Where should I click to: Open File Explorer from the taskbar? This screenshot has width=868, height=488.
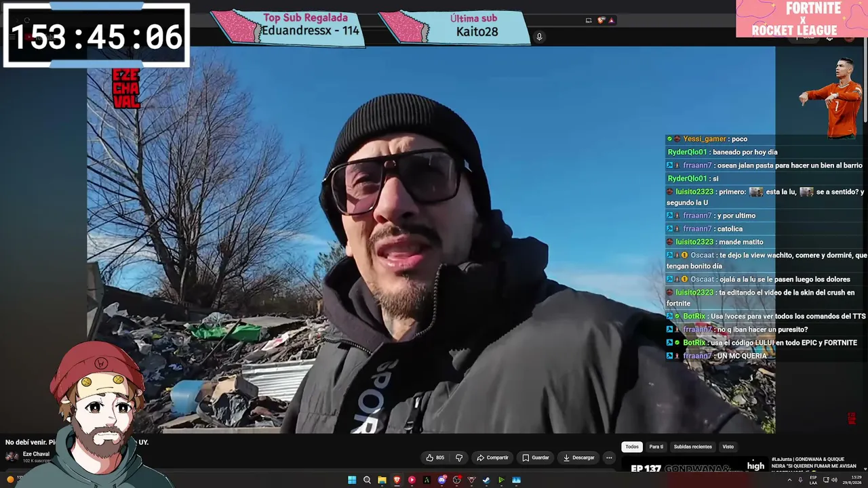coord(382,480)
